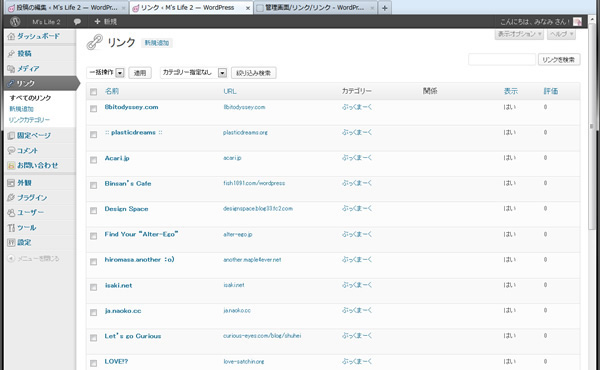The image size is (600, 370).
Task: Click the user avatar next to みなみ さん
Action: tap(577, 21)
